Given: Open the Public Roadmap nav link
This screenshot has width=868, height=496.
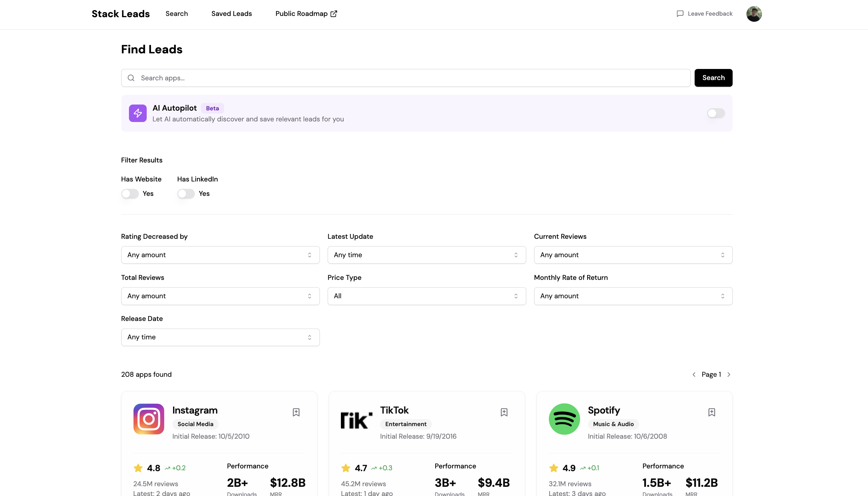Looking at the screenshot, I should point(306,13).
